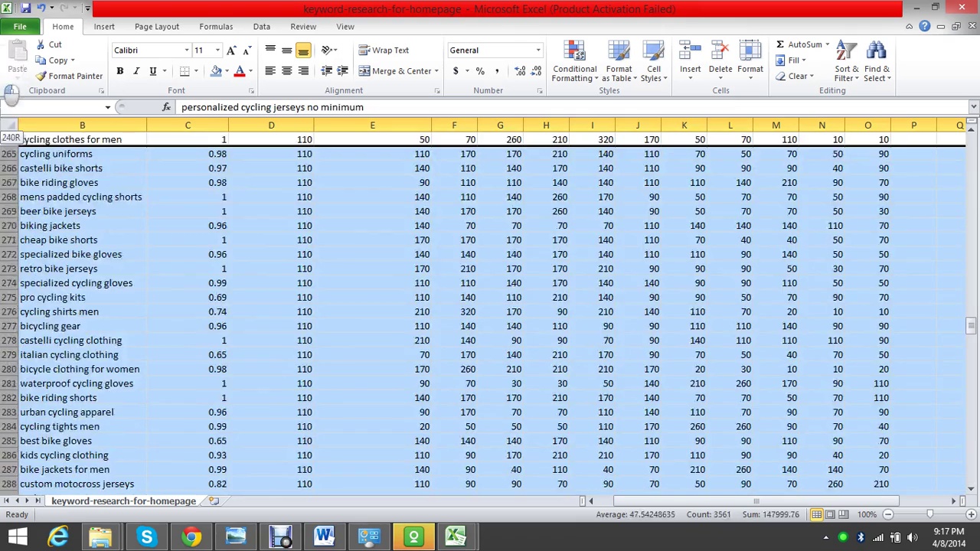The width and height of the screenshot is (980, 551).
Task: Open the Formulas ribbon tab
Action: (x=216, y=27)
